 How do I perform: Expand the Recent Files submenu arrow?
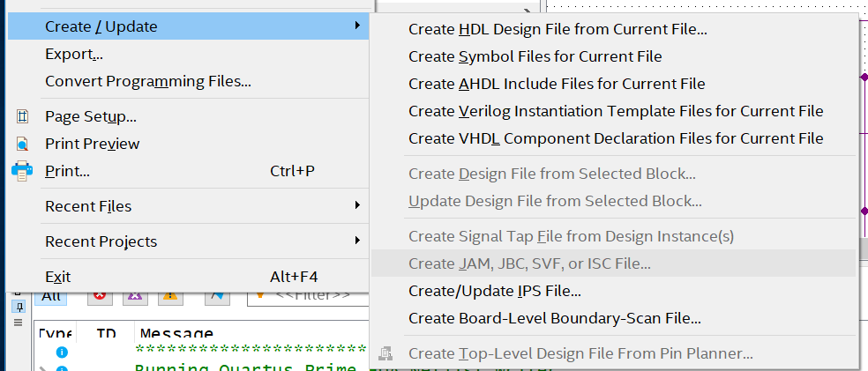coord(357,205)
